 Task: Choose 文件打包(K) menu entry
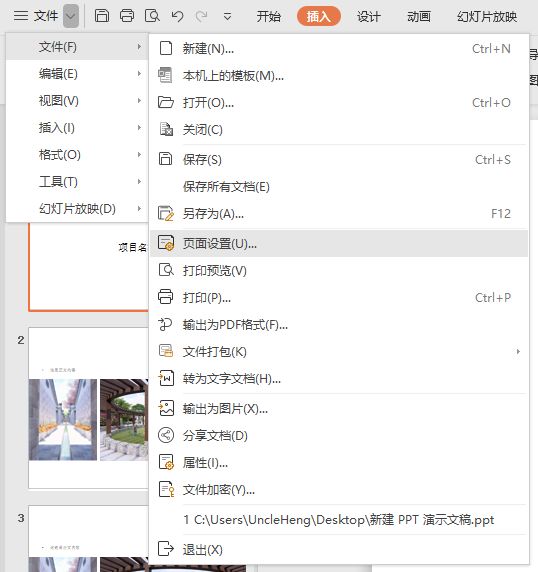[339, 351]
